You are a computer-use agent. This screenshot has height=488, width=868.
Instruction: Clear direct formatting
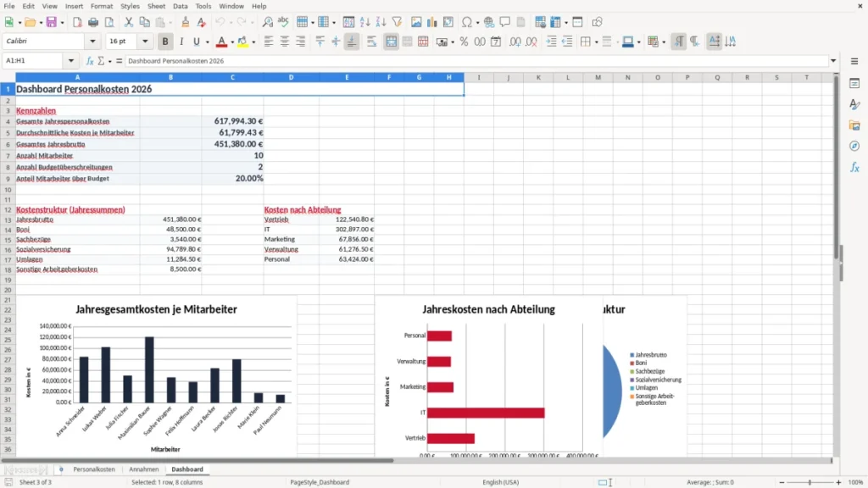(x=202, y=22)
